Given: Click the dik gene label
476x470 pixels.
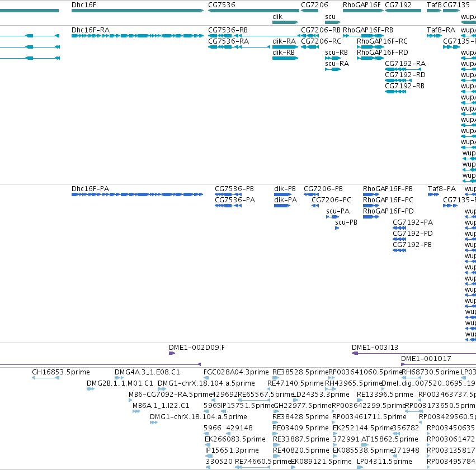Looking at the screenshot, I should coord(277,17).
